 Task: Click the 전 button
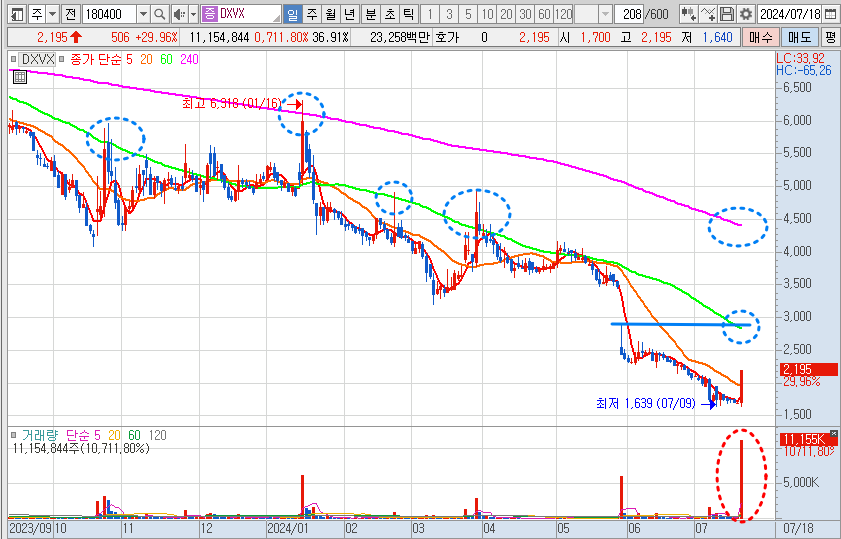coord(71,14)
